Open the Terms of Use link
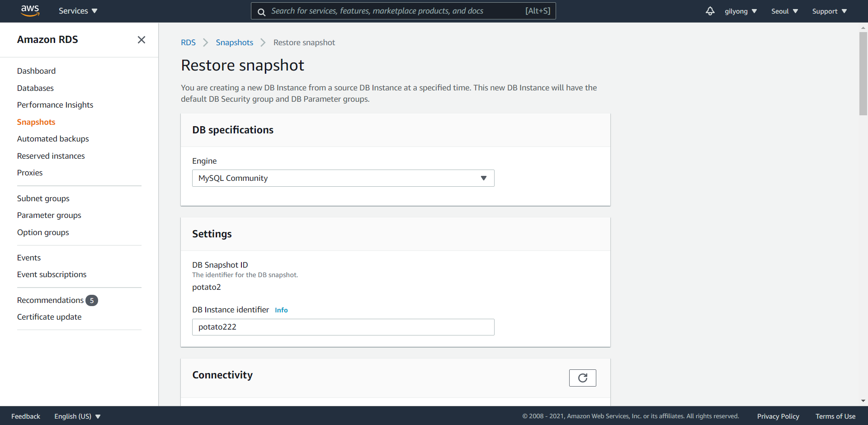868x425 pixels. coord(835,416)
